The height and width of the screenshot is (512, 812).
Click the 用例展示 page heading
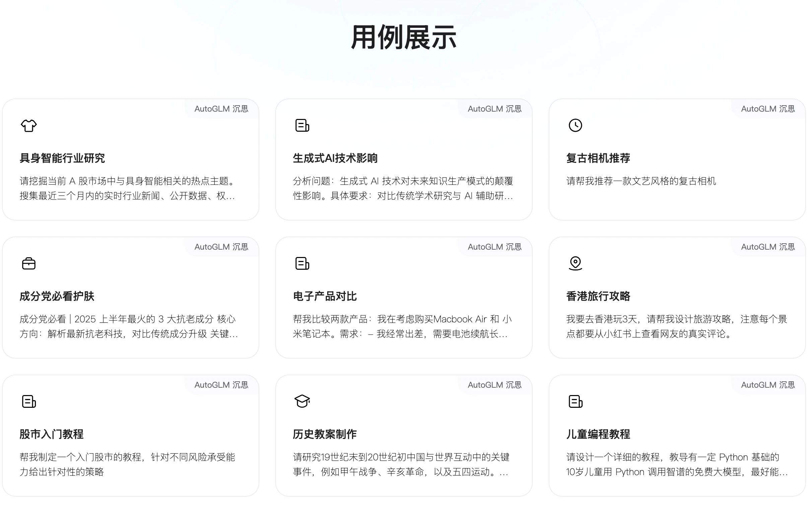tap(404, 38)
